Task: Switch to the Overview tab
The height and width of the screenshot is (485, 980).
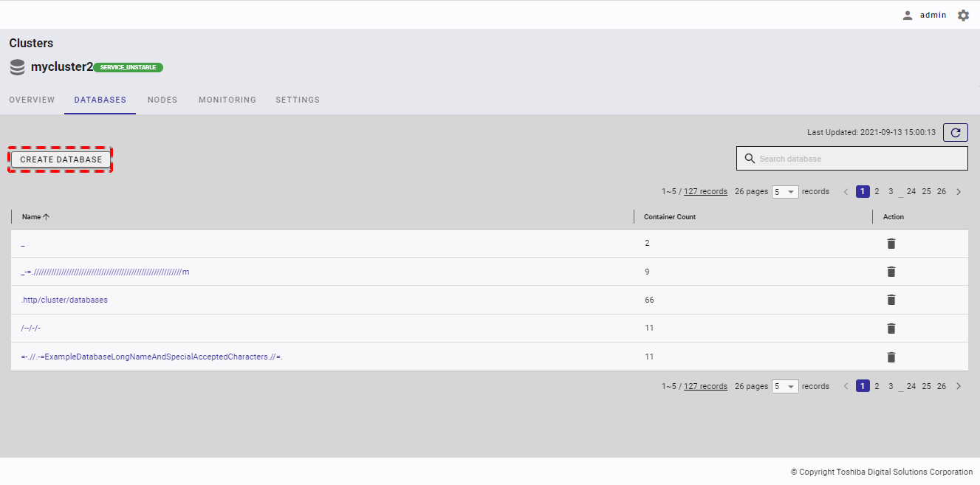Action: [x=32, y=100]
